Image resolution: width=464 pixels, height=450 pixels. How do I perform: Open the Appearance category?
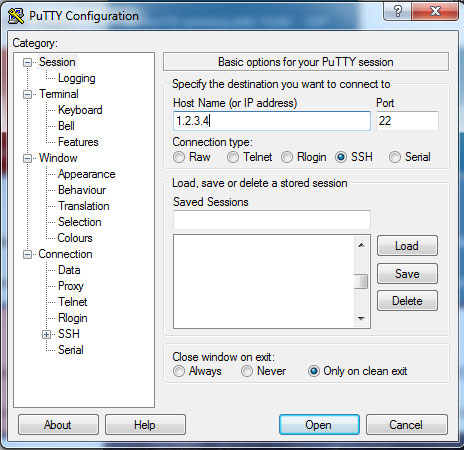coord(87,174)
